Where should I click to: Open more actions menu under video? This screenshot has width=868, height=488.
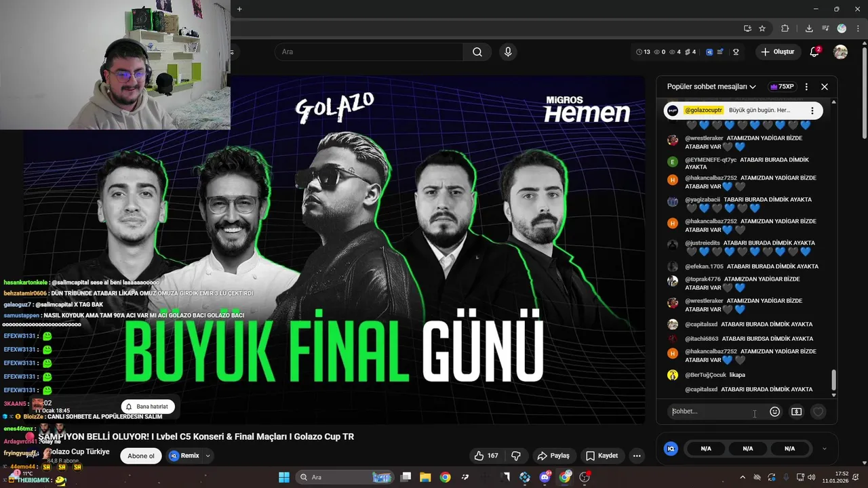coord(637,455)
